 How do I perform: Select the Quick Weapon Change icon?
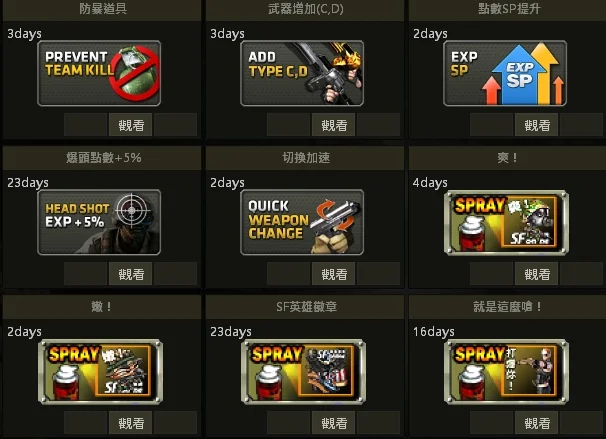[x=302, y=222]
